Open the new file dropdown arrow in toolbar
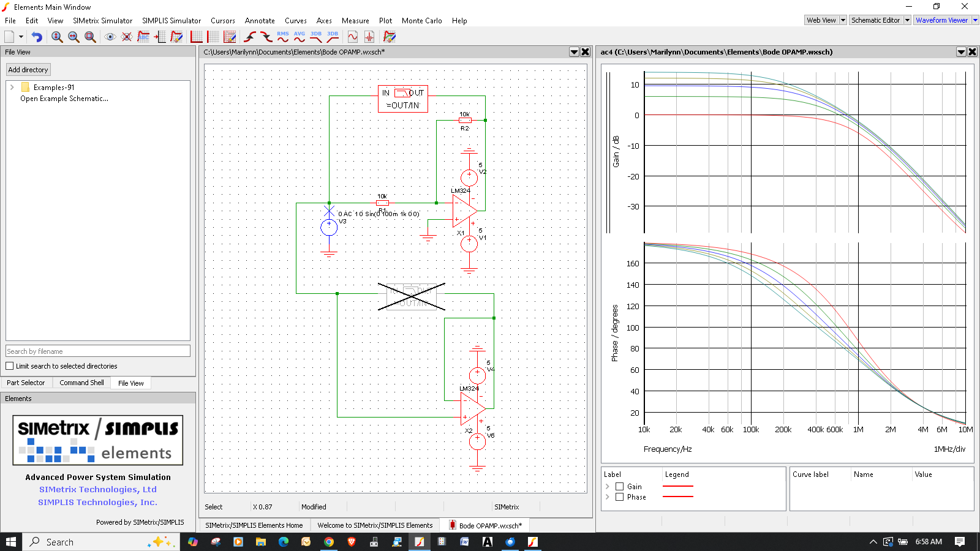 point(21,37)
